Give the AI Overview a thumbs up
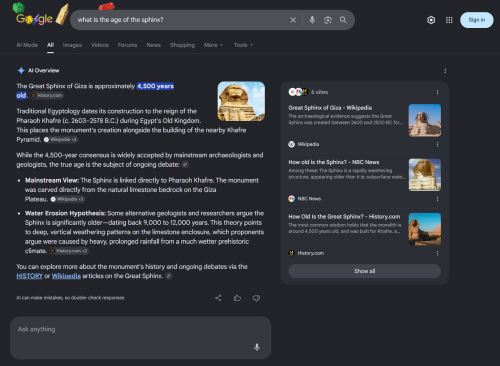Screen dimensions: 500x366 pos(237,298)
